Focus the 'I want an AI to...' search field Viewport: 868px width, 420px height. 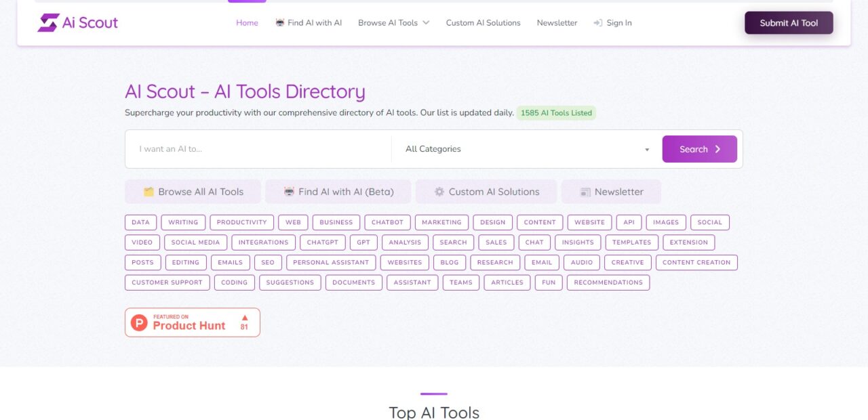258,149
